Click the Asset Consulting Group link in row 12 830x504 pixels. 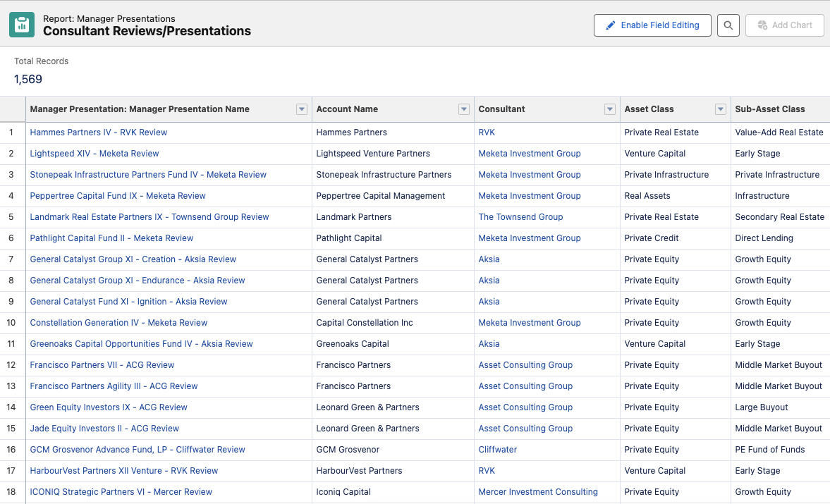pos(525,365)
